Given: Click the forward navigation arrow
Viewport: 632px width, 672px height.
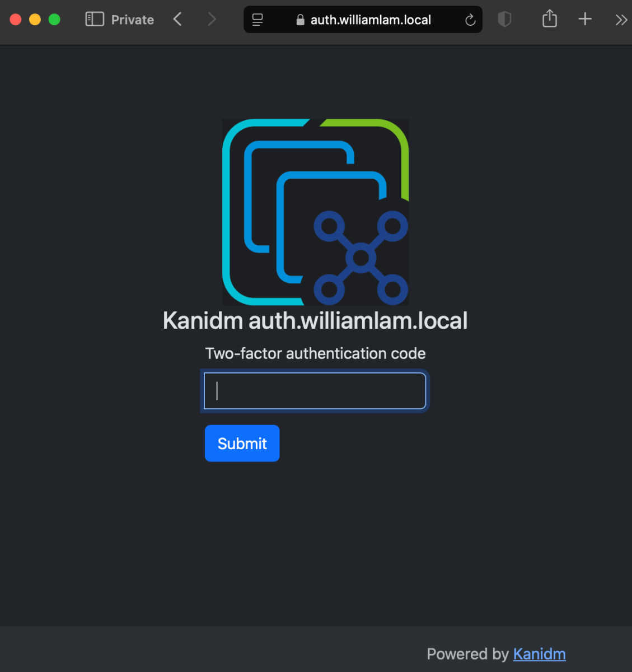Looking at the screenshot, I should 212,20.
